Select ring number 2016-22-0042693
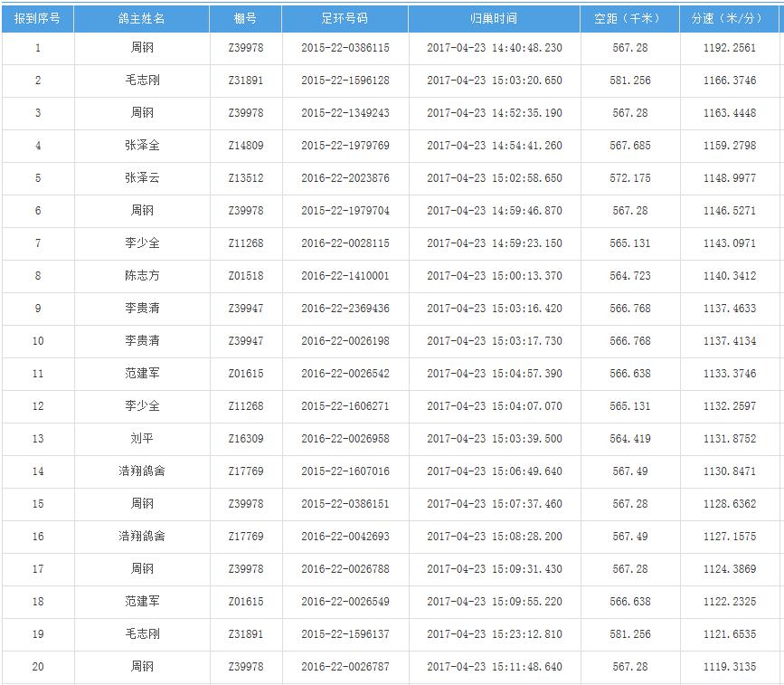784x685 pixels. (345, 537)
